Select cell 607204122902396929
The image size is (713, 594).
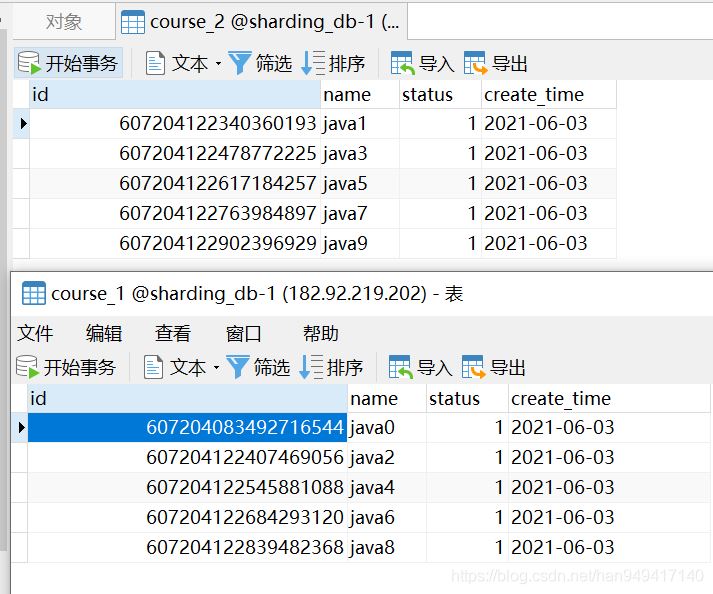(x=175, y=243)
